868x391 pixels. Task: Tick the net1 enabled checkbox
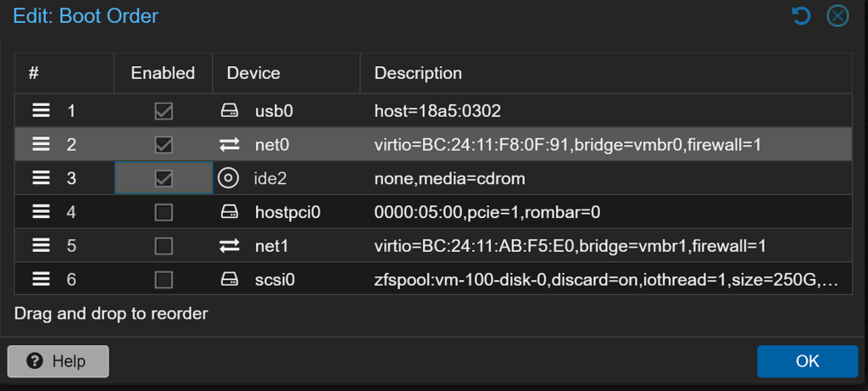click(164, 246)
